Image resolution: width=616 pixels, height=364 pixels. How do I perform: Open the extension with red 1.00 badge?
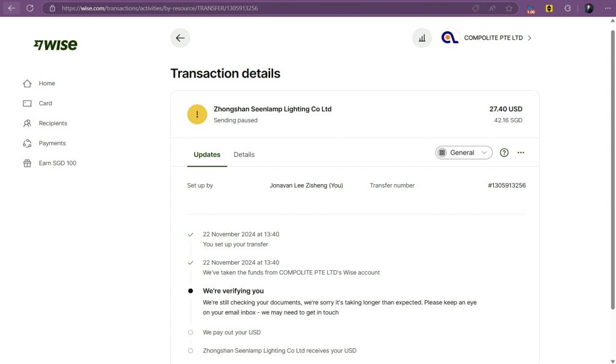pyautogui.click(x=531, y=8)
